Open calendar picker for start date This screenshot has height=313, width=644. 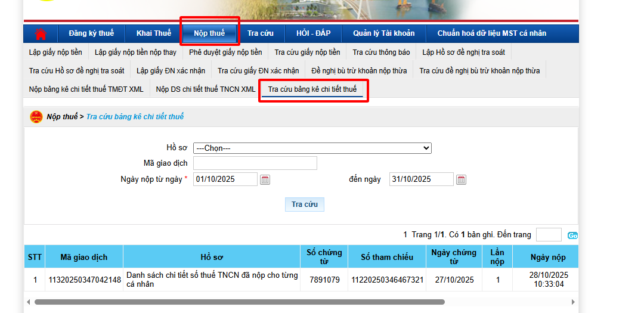pos(265,179)
